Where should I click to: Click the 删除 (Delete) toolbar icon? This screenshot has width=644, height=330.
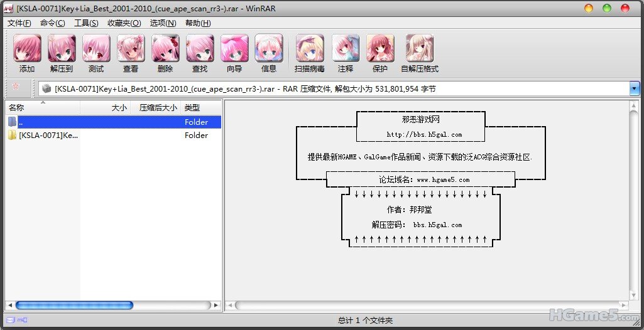[165, 48]
